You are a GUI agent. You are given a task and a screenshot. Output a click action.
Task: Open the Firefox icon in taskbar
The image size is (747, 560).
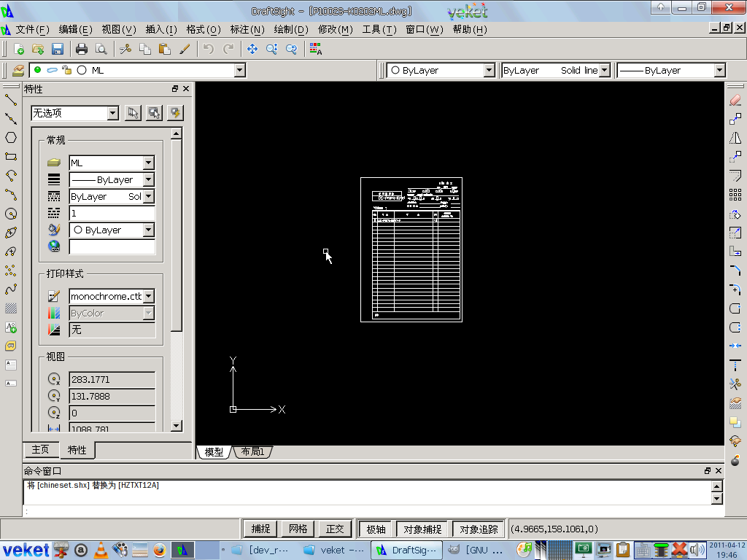(160, 550)
